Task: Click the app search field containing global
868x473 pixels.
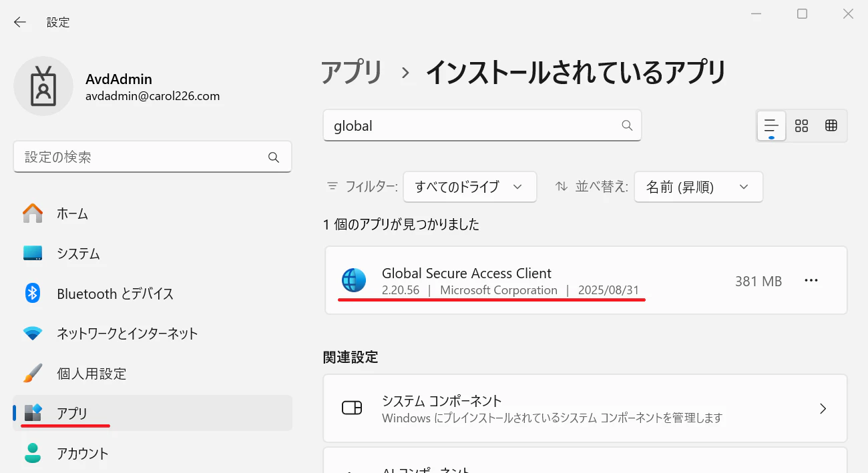Action: (x=482, y=125)
